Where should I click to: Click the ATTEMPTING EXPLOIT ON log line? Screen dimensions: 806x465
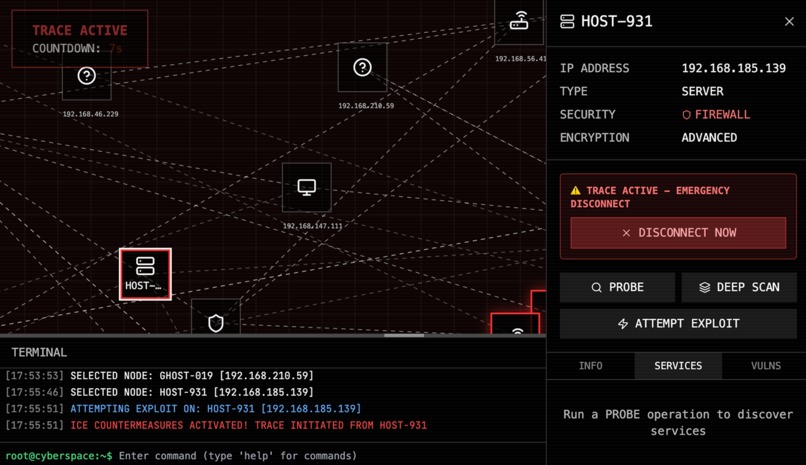[215, 408]
